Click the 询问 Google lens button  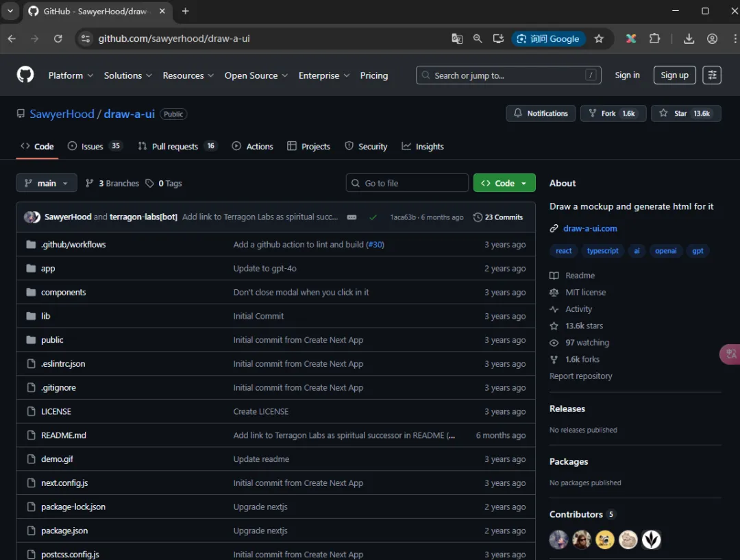point(548,38)
